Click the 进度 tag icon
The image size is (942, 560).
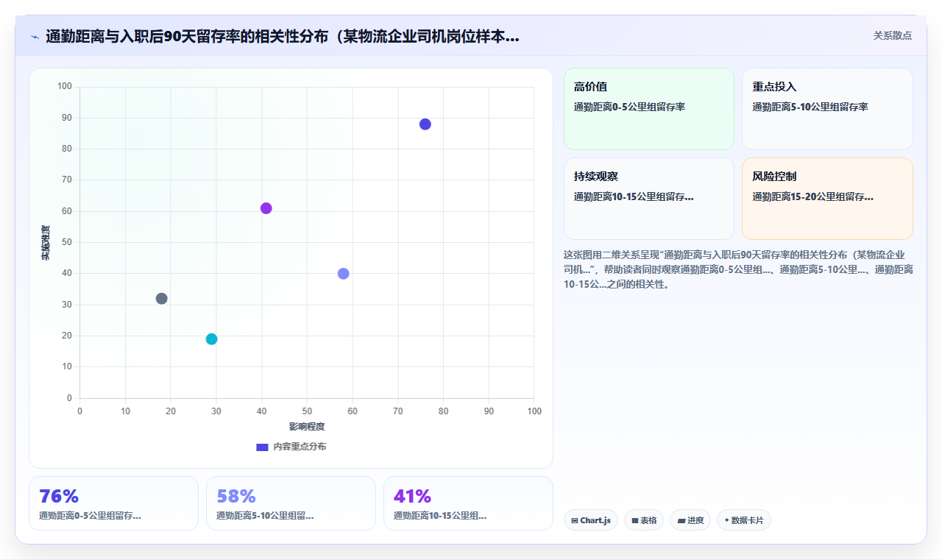tap(681, 521)
